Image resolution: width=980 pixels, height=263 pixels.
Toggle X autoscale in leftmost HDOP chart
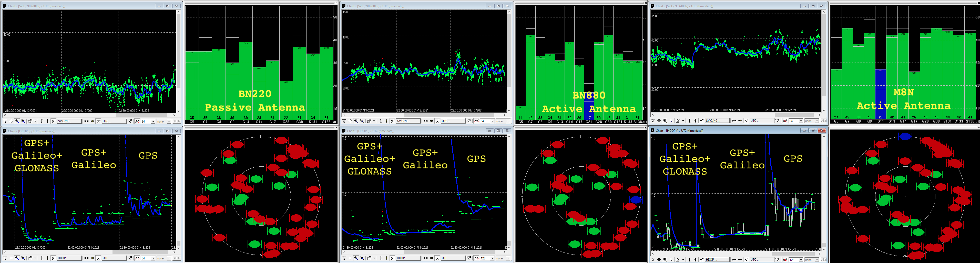tap(98, 258)
